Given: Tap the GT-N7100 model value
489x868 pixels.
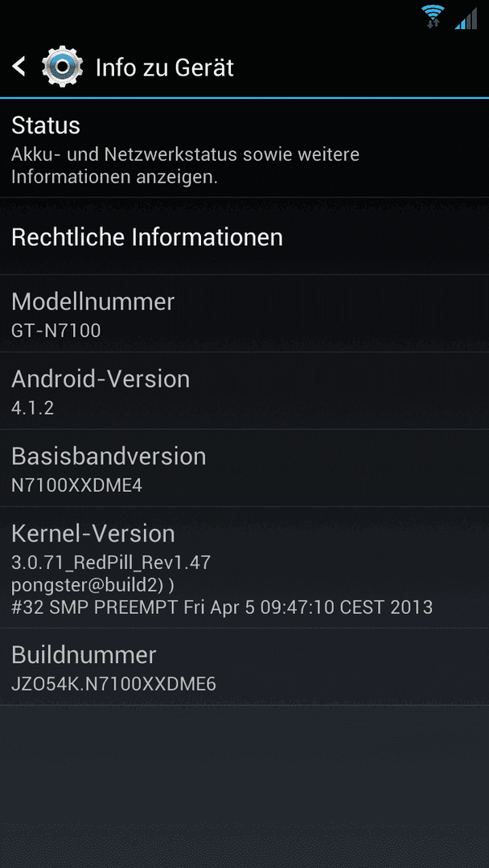Looking at the screenshot, I should tap(56, 331).
